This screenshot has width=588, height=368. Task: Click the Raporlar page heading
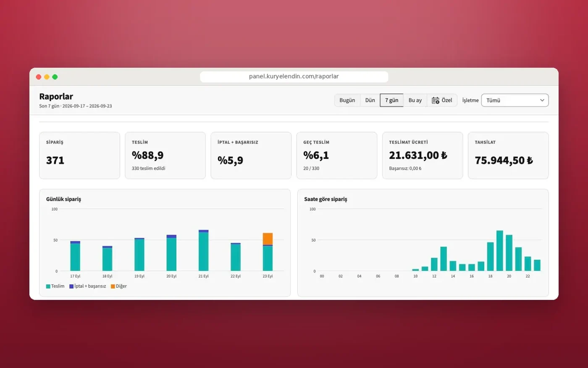(x=56, y=96)
